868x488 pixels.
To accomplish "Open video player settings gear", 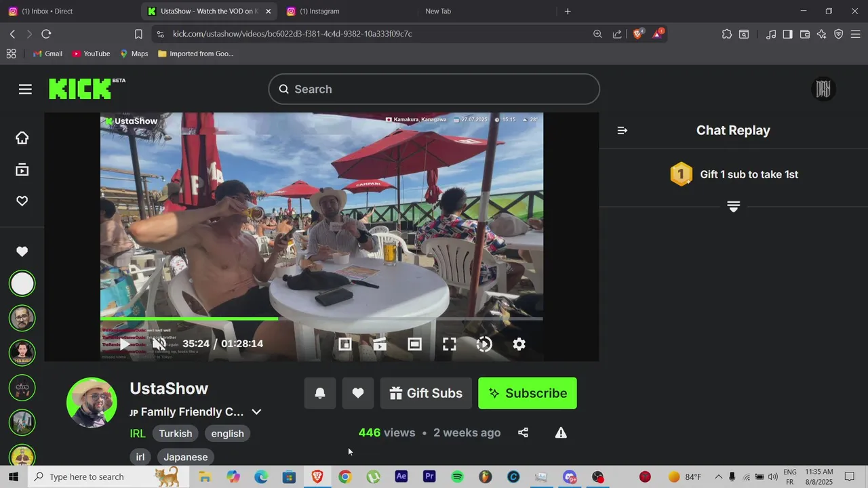I will tap(519, 344).
